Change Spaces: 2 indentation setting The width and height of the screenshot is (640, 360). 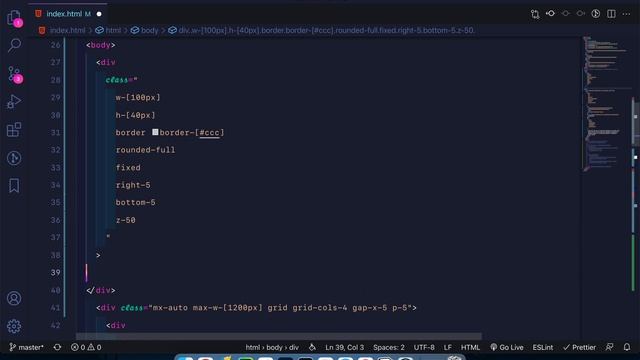pos(389,347)
